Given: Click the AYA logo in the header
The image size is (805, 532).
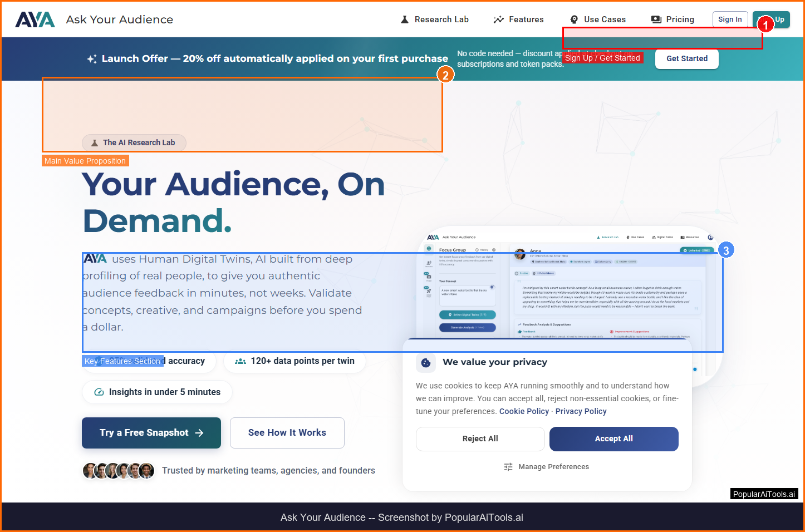Looking at the screenshot, I should coord(35,19).
